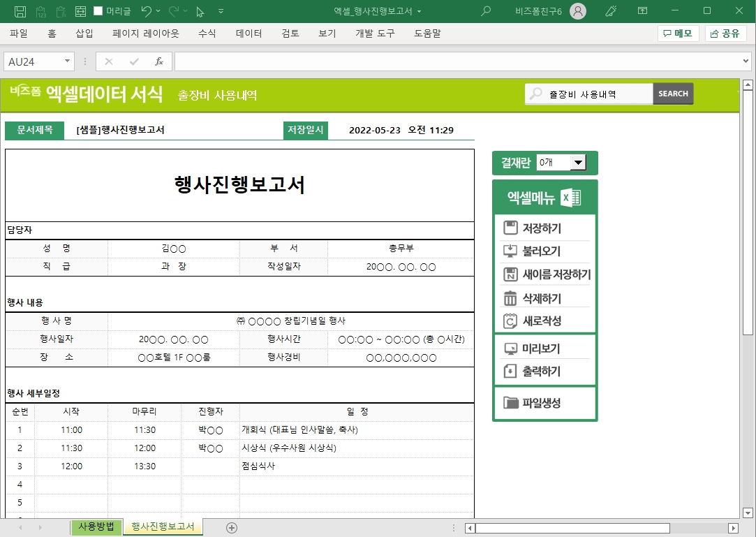The image size is (756, 537).
Task: Expand the Name Box dropdown arrow
Action: [x=68, y=61]
